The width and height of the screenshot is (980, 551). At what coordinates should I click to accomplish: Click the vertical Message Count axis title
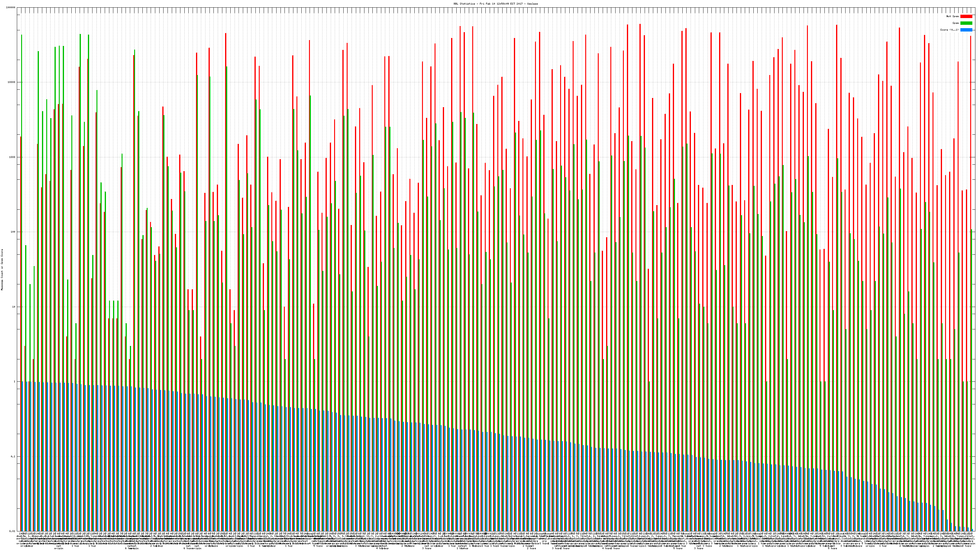click(2, 270)
